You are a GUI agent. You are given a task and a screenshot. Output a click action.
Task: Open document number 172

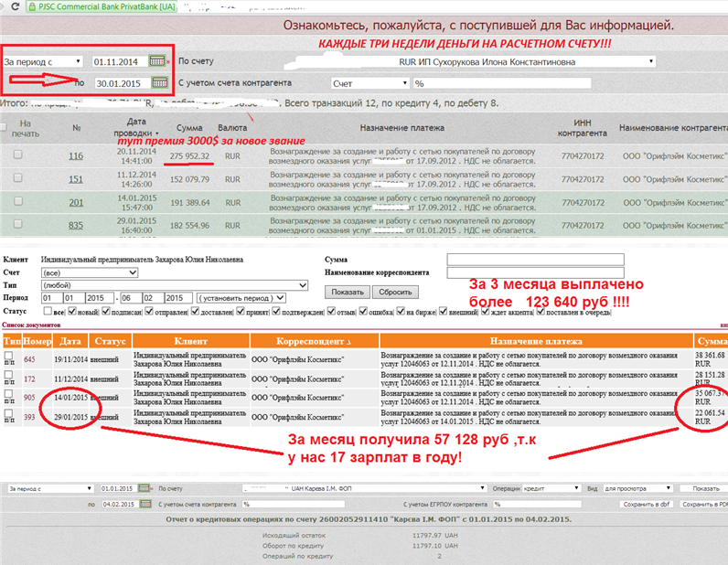coord(29,378)
